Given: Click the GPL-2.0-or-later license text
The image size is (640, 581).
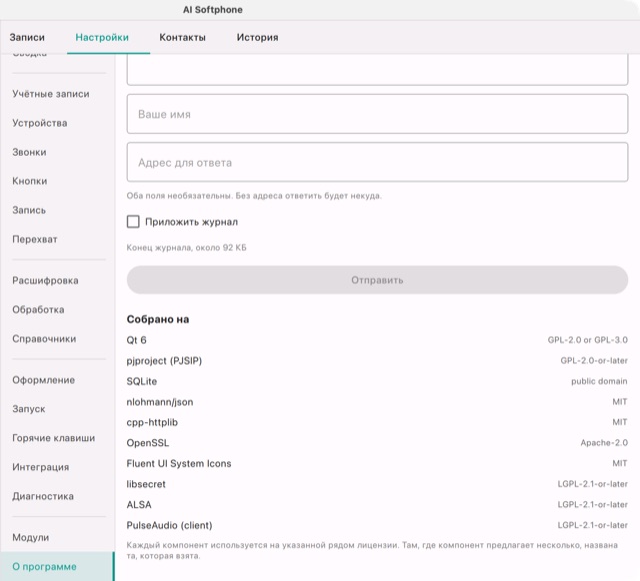Looking at the screenshot, I should click(x=594, y=361).
